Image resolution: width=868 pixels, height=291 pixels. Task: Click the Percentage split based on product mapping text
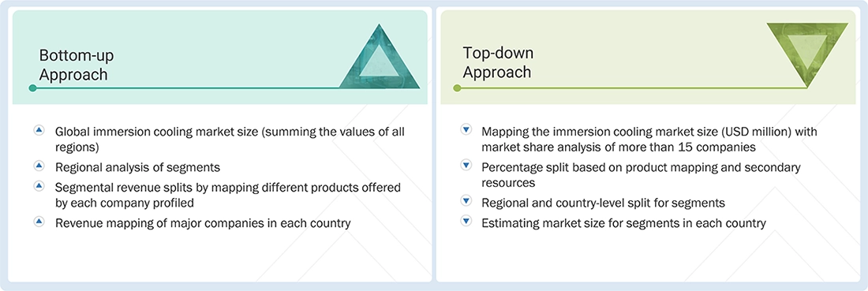pyautogui.click(x=641, y=174)
